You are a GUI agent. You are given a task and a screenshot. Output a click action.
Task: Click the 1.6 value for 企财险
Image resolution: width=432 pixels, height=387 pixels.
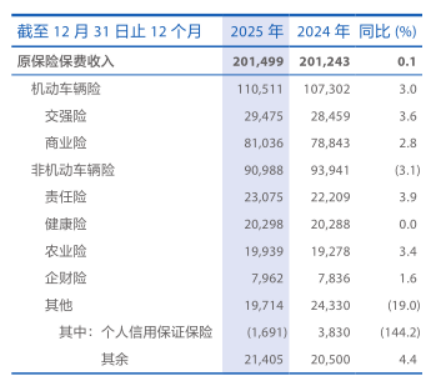coord(408,278)
